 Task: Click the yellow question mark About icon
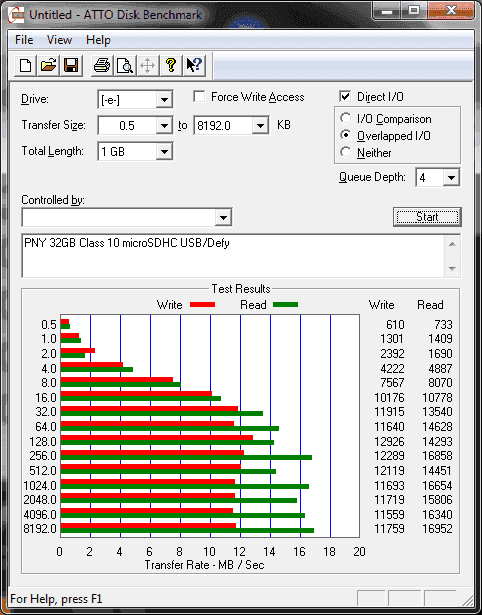tap(171, 65)
